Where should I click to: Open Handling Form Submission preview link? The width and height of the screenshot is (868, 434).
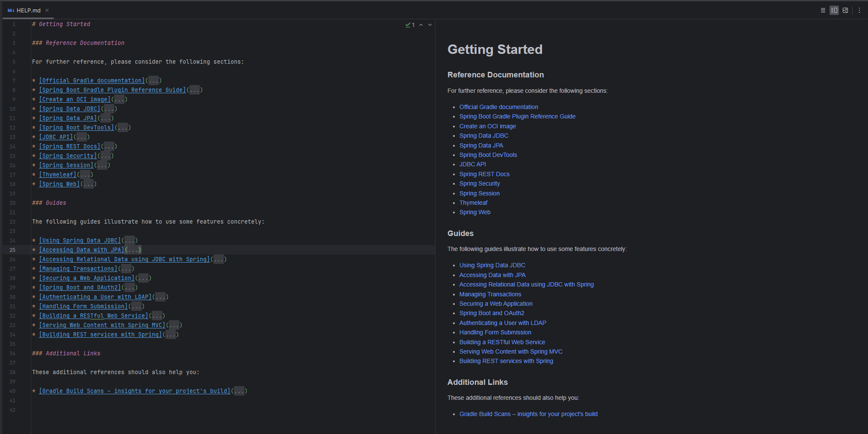[495, 332]
